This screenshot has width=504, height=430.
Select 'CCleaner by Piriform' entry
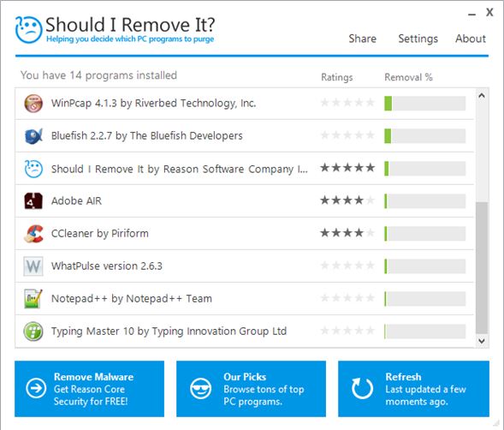tap(100, 234)
